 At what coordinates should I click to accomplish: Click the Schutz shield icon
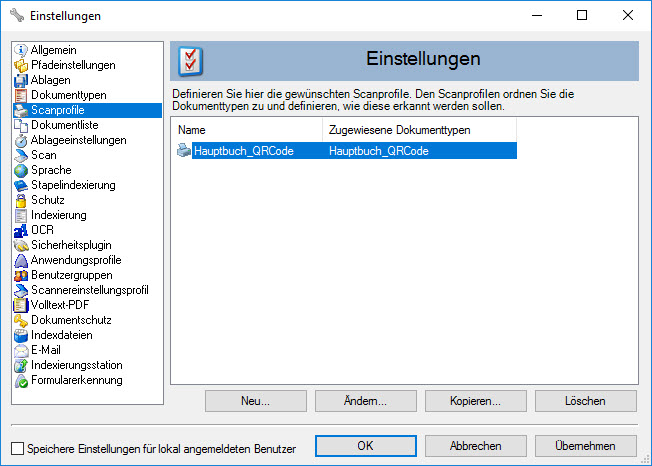(21, 200)
